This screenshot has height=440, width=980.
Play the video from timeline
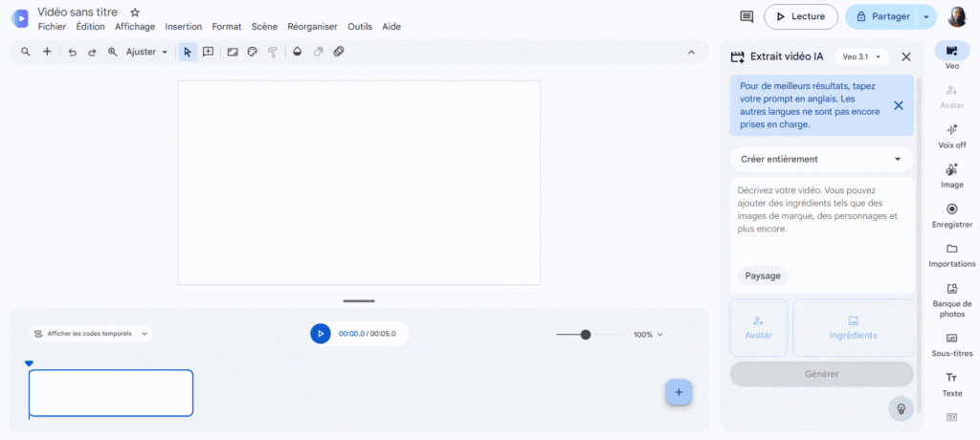[321, 334]
